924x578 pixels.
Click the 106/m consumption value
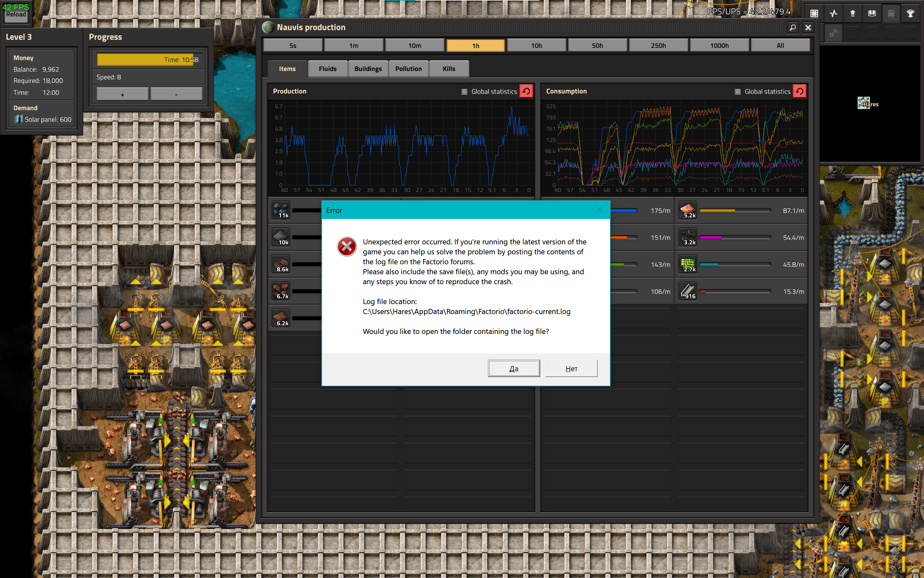(660, 291)
